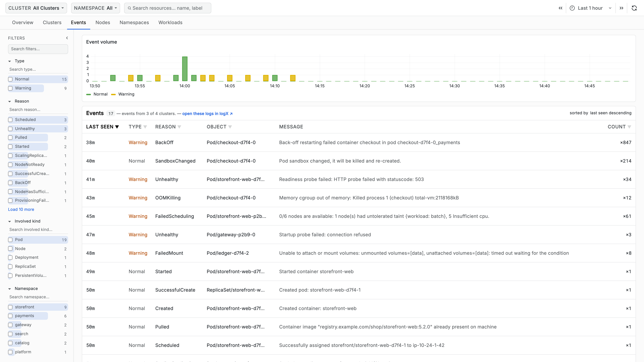Collapse the Filters sidebar chevron
The height and width of the screenshot is (362, 644).
coord(67,38)
